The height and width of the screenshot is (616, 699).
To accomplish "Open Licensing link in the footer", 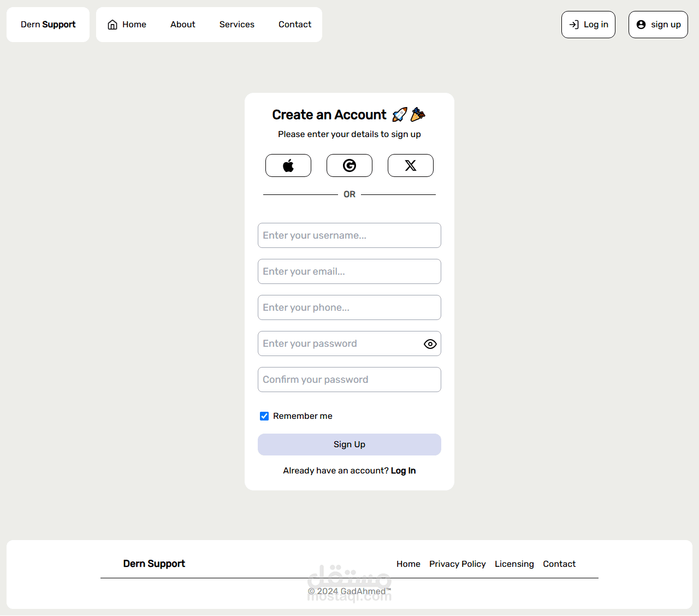I will pos(514,564).
